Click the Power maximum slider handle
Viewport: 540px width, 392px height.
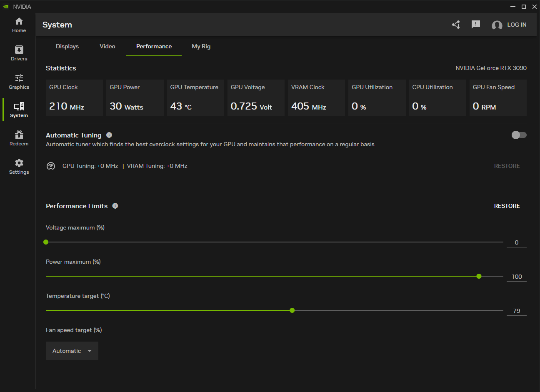pos(479,276)
